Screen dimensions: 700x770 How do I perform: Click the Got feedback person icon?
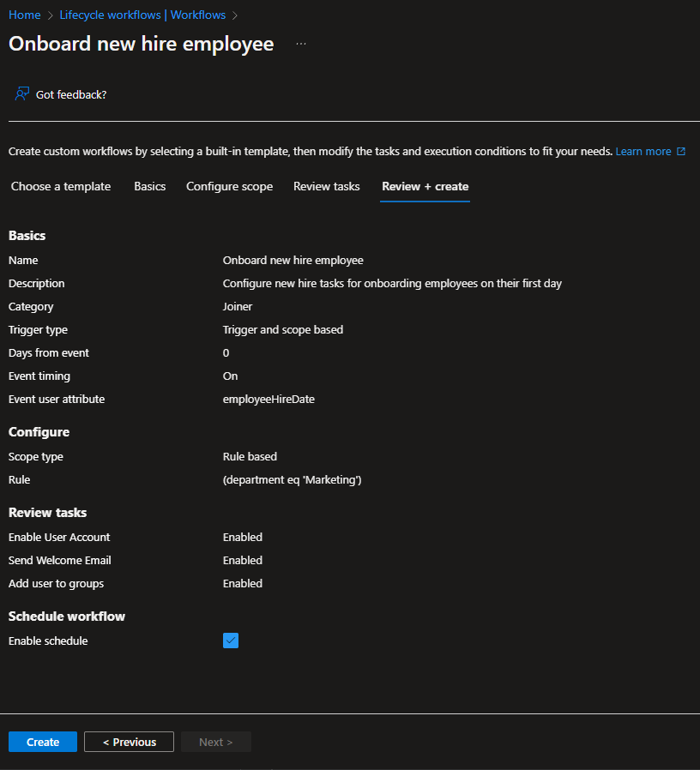[22, 94]
